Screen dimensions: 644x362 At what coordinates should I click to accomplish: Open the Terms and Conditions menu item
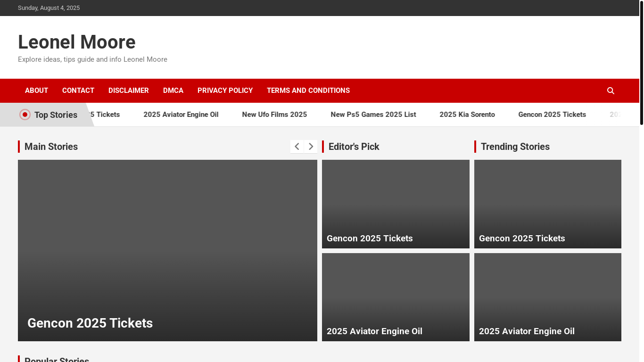pyautogui.click(x=308, y=90)
